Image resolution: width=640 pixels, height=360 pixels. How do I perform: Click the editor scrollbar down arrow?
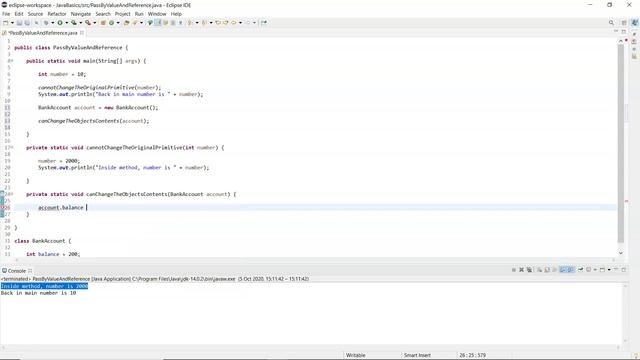[621, 253]
